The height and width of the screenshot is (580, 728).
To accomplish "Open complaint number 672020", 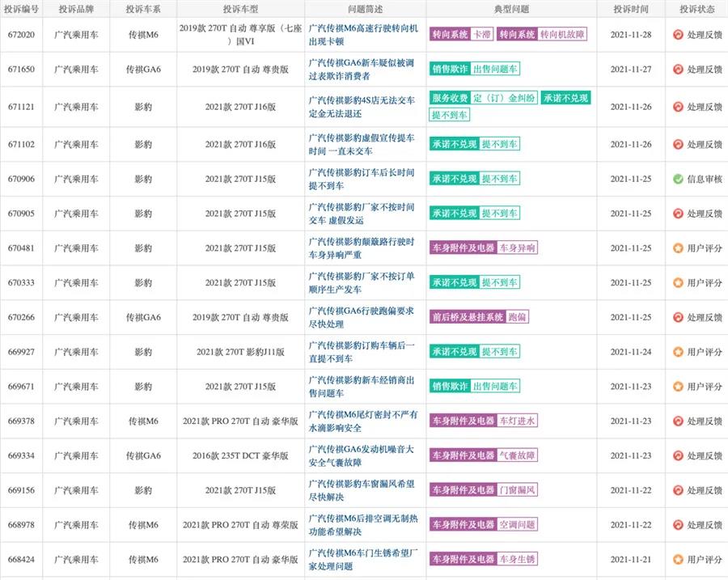I will click(x=22, y=35).
